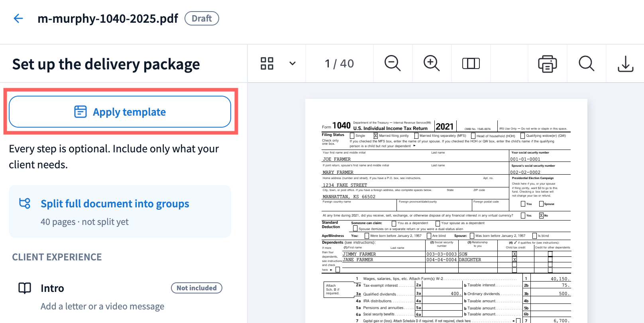Click the wages amount 40,150.
The image size is (644, 323).
click(x=560, y=279)
